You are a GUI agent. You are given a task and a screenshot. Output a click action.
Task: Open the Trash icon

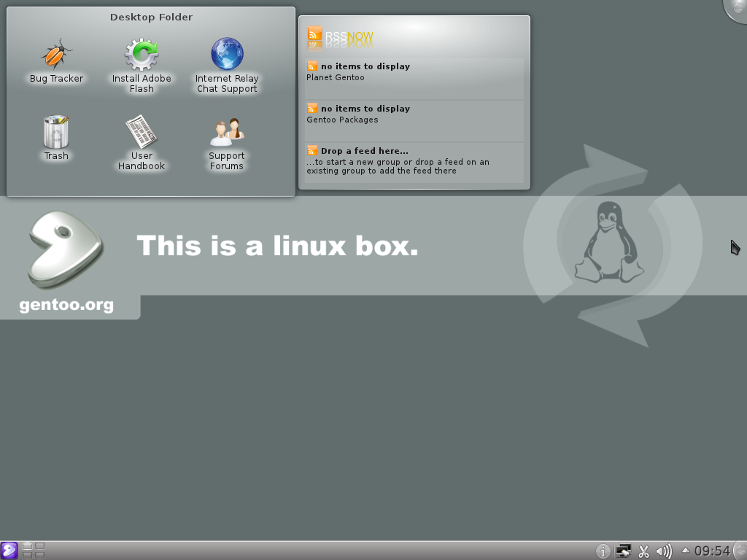pos(55,131)
